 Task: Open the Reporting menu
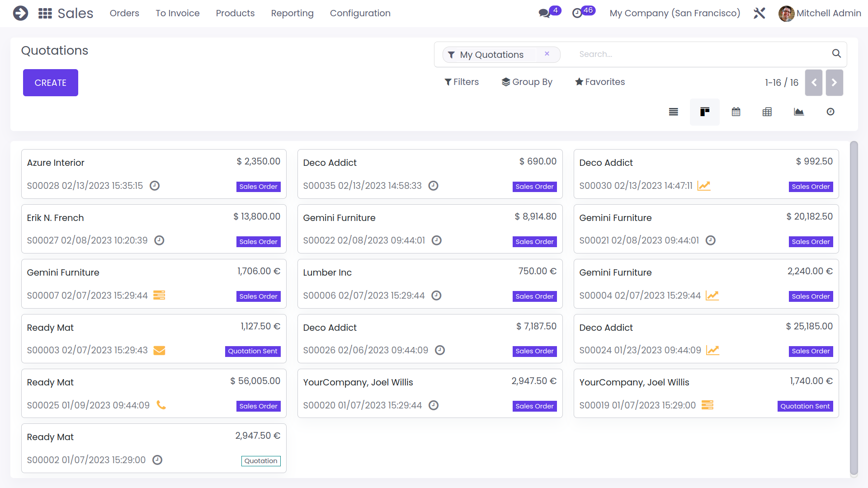(292, 13)
